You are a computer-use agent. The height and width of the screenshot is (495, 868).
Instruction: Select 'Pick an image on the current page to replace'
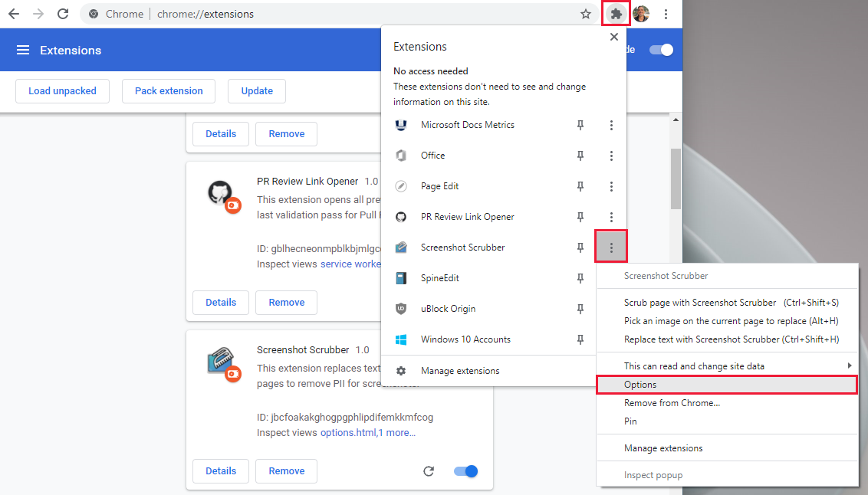pos(727,321)
